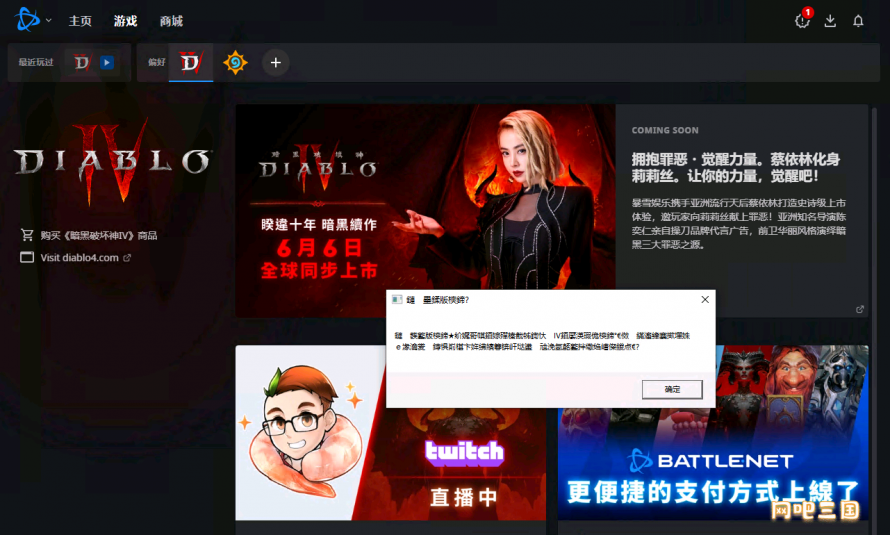This screenshot has width=890, height=535.
Task: Click the Battle.net logo icon
Action: click(x=27, y=20)
